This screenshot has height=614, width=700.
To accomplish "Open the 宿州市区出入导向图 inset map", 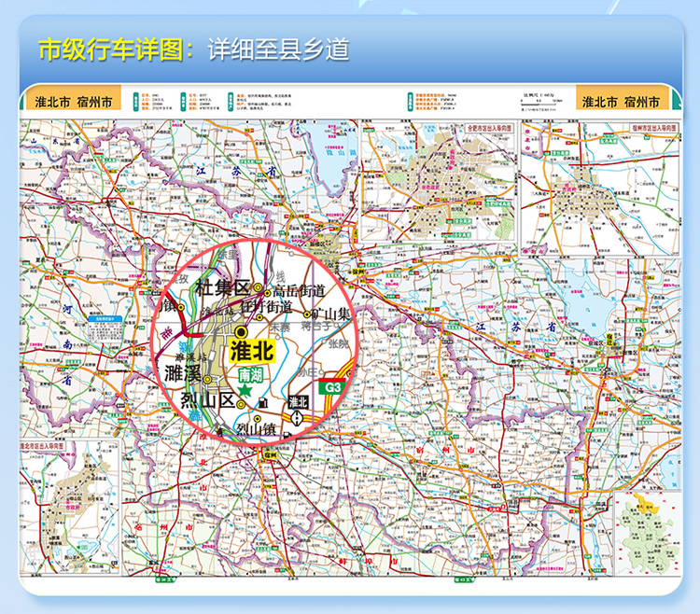I will point(595,182).
